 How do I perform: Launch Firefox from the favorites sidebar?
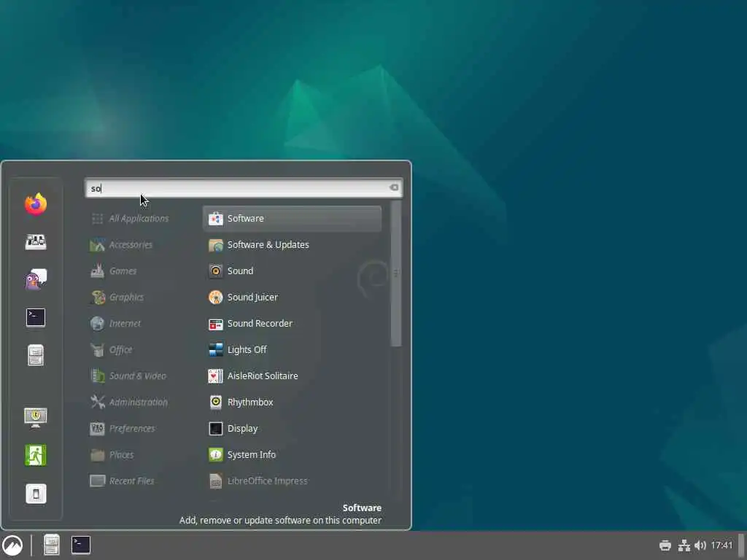(36, 204)
